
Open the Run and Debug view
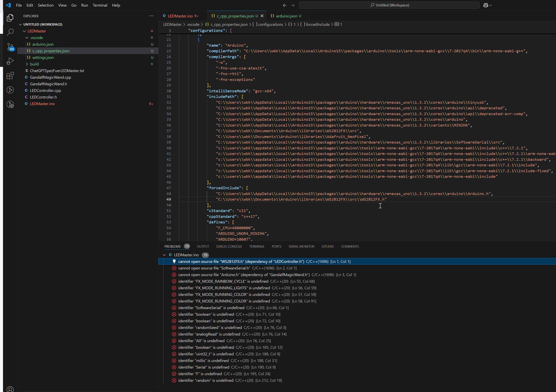pyautogui.click(x=10, y=61)
